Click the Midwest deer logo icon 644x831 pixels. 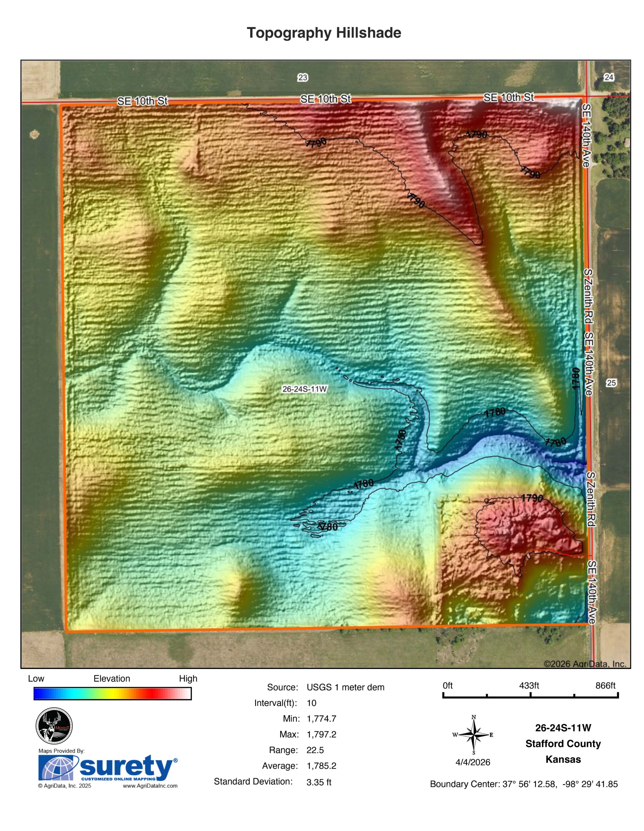click(54, 725)
